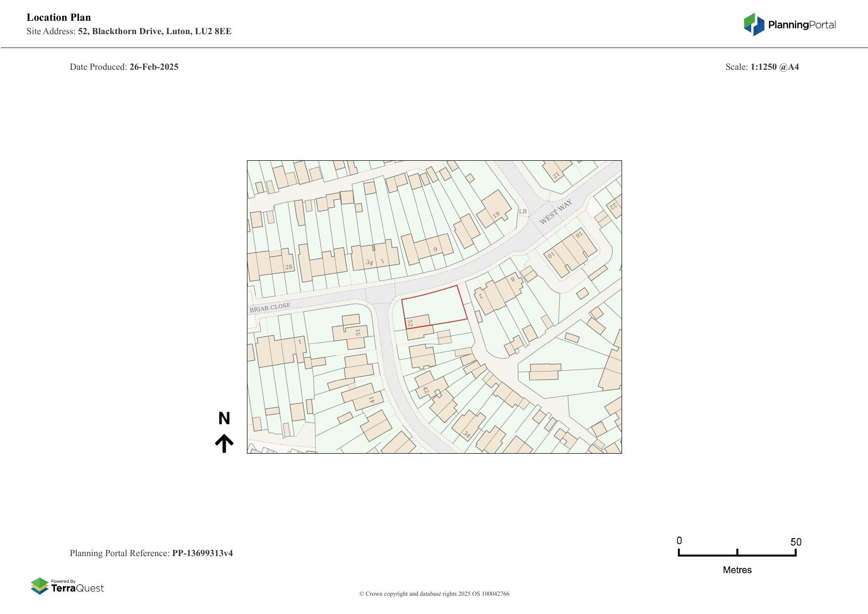
Task: Select building number 19 on the map
Action: coord(494,209)
